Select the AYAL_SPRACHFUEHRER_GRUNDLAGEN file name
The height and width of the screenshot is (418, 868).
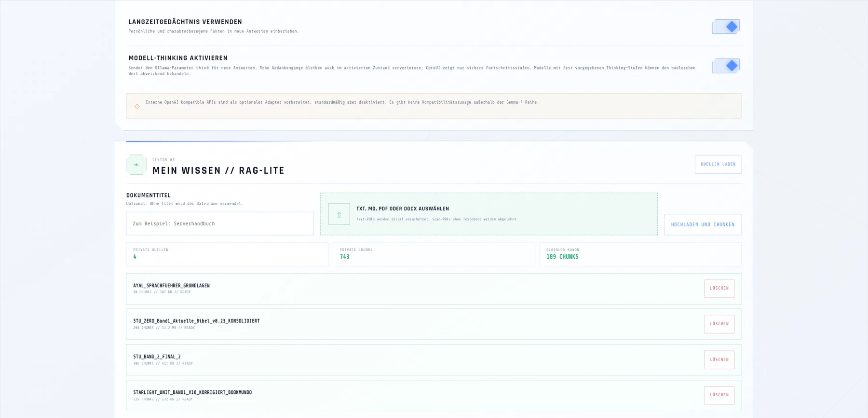[171, 286]
